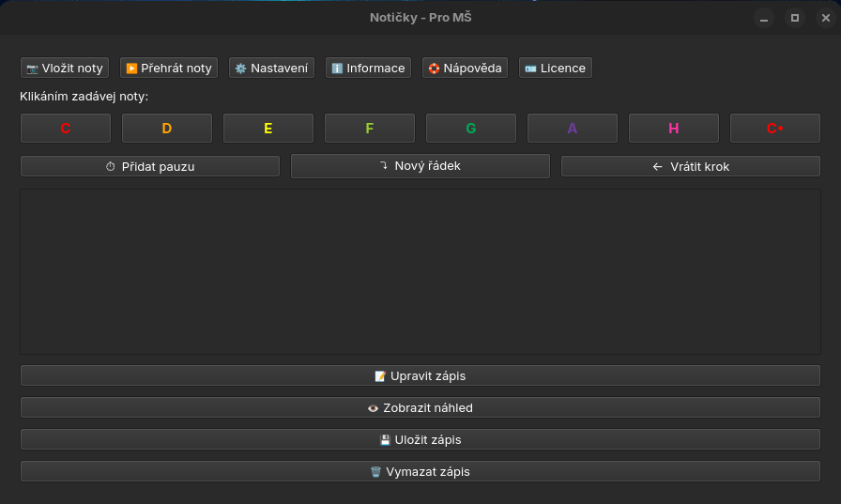
Task: Enter the orange D note
Action: click(x=167, y=129)
